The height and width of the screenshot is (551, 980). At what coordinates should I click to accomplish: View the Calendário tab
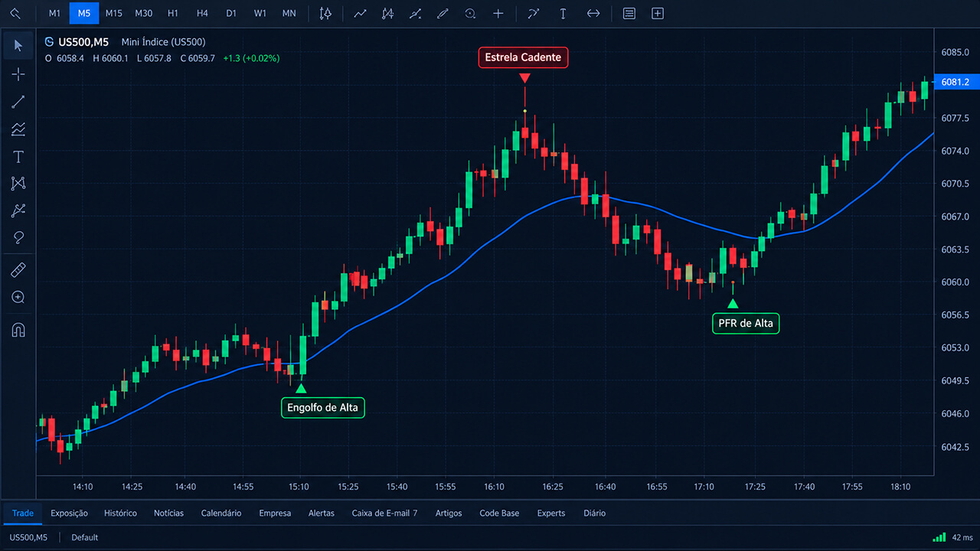tap(221, 514)
